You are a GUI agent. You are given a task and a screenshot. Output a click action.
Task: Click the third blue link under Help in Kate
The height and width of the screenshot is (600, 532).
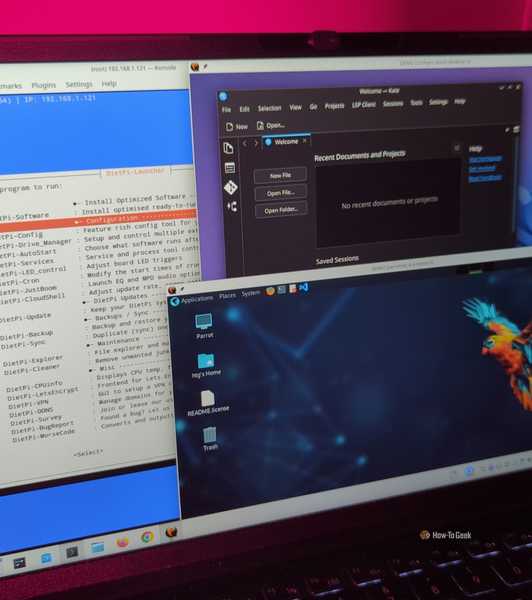(485, 178)
